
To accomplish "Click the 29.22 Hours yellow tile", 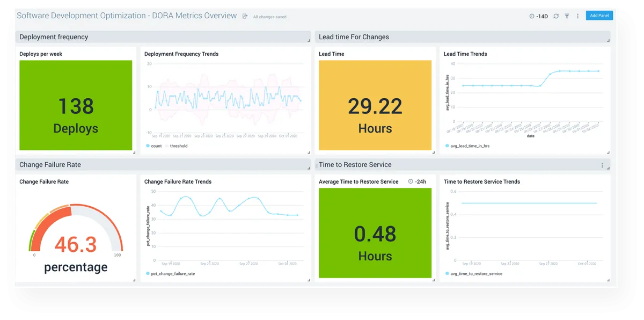I will pyautogui.click(x=375, y=105).
